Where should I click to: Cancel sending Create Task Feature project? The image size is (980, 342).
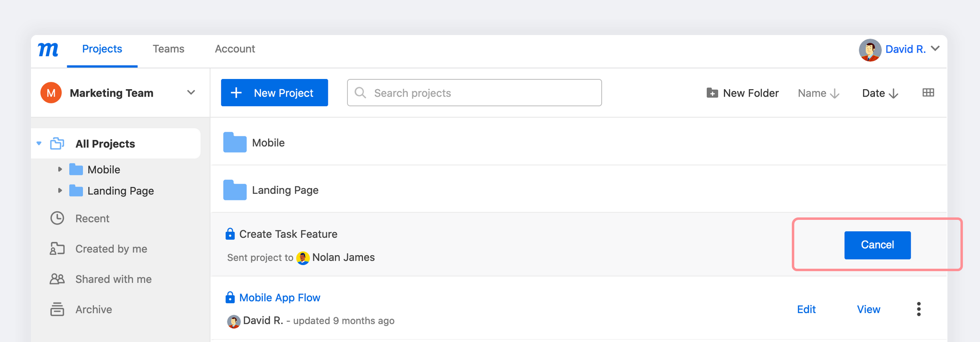(877, 245)
